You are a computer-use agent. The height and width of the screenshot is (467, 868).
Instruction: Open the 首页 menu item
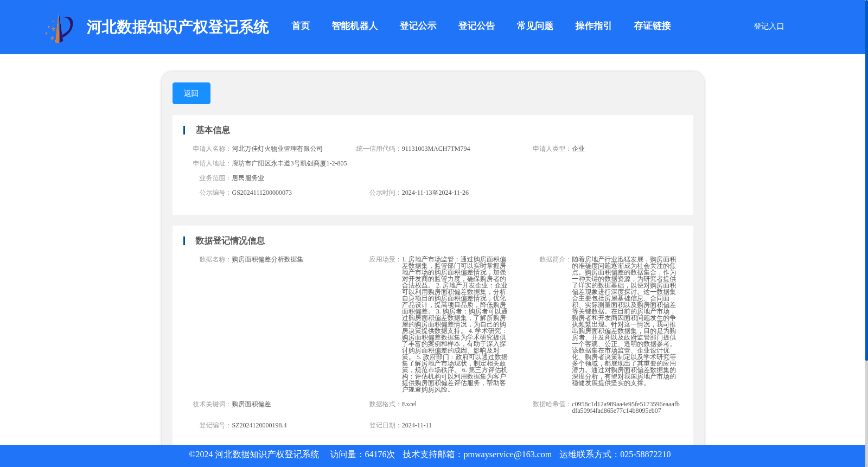(x=301, y=26)
